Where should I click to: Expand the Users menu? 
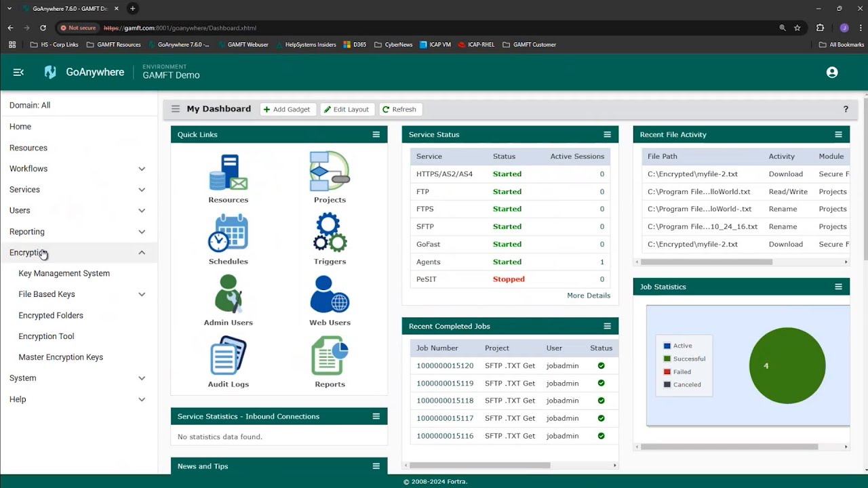point(142,211)
